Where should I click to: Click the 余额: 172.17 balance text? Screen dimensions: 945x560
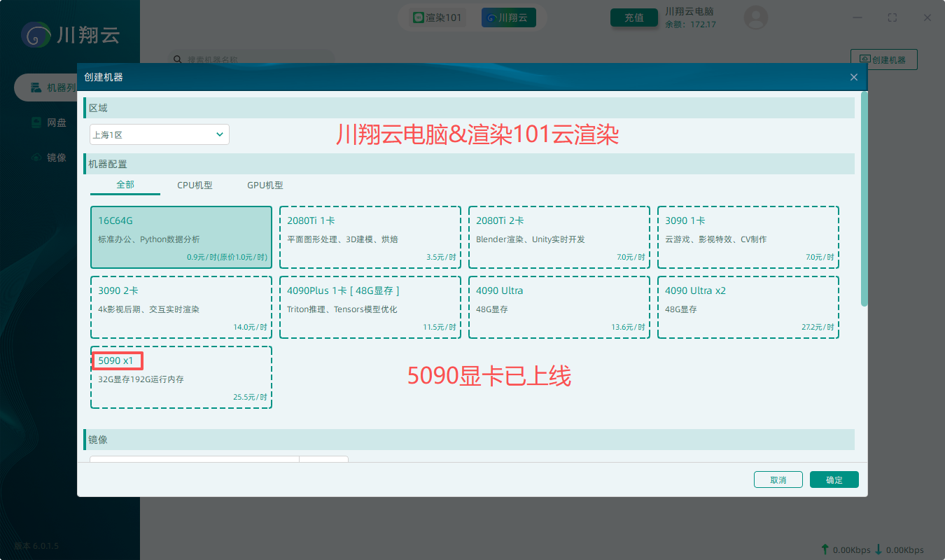tap(690, 24)
